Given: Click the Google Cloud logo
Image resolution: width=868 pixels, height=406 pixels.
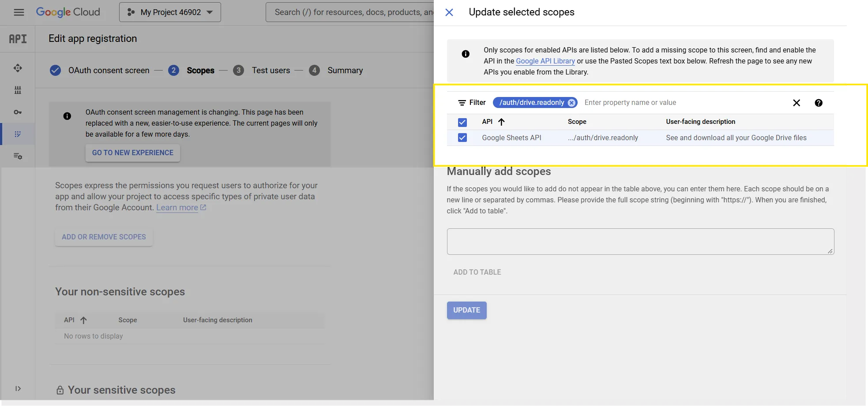Looking at the screenshot, I should pyautogui.click(x=68, y=12).
